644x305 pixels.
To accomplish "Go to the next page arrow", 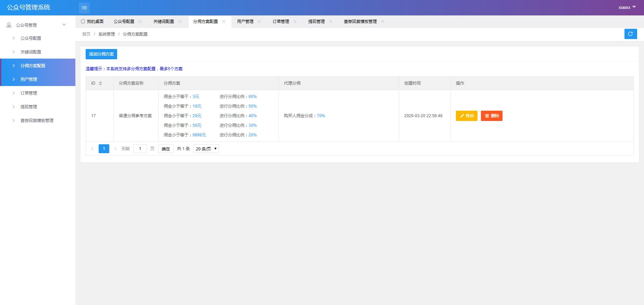I will point(115,149).
